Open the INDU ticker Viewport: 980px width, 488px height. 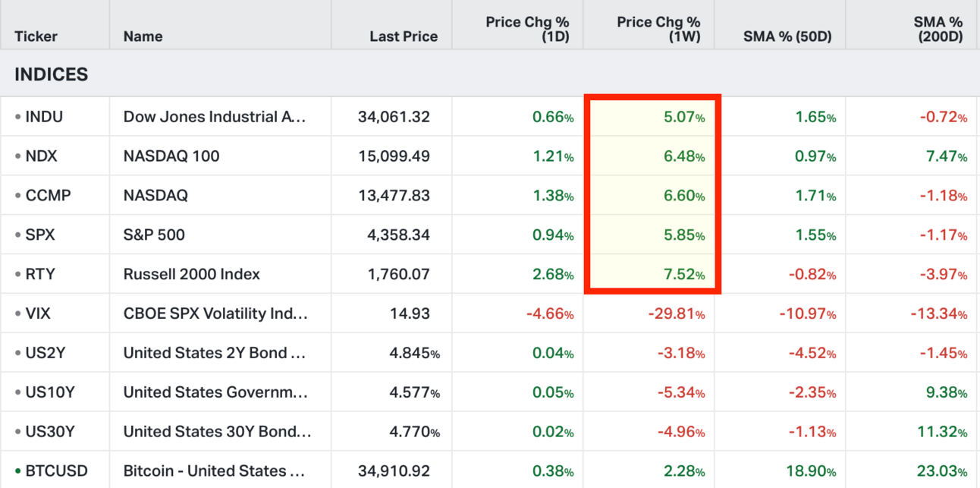[x=44, y=117]
